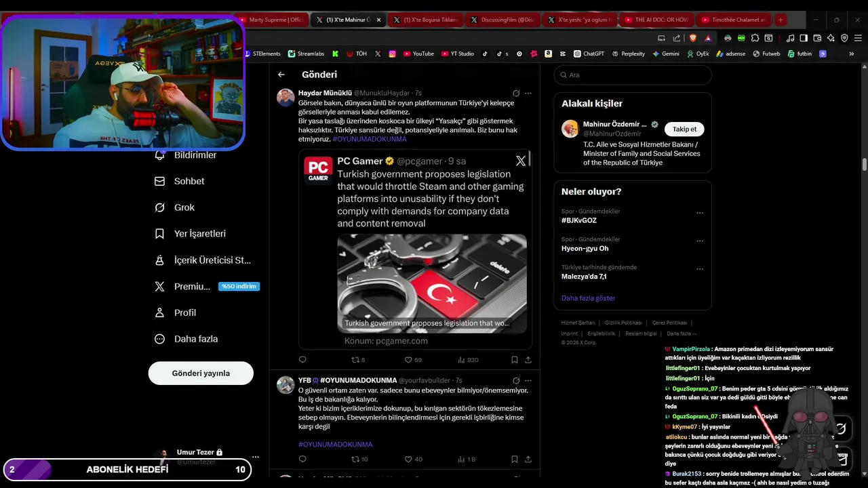Screen dimensions: 868x488
Task: Go back using the Gönderi arrow
Action: coord(281,75)
